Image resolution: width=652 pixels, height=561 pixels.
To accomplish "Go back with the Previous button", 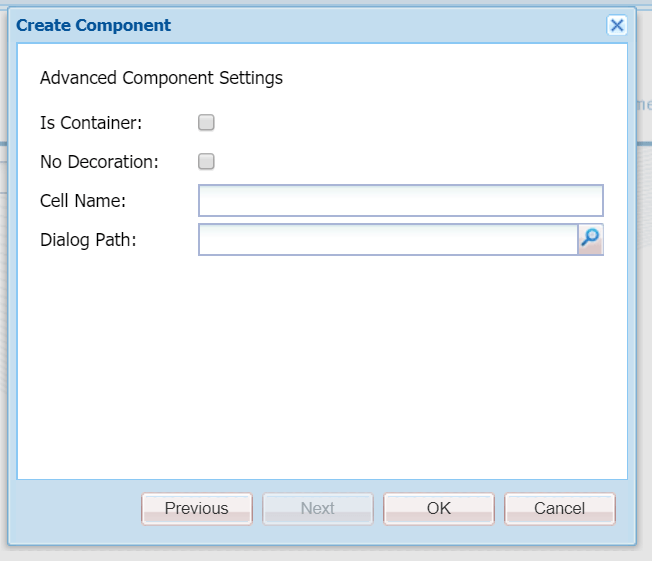I will [x=197, y=508].
